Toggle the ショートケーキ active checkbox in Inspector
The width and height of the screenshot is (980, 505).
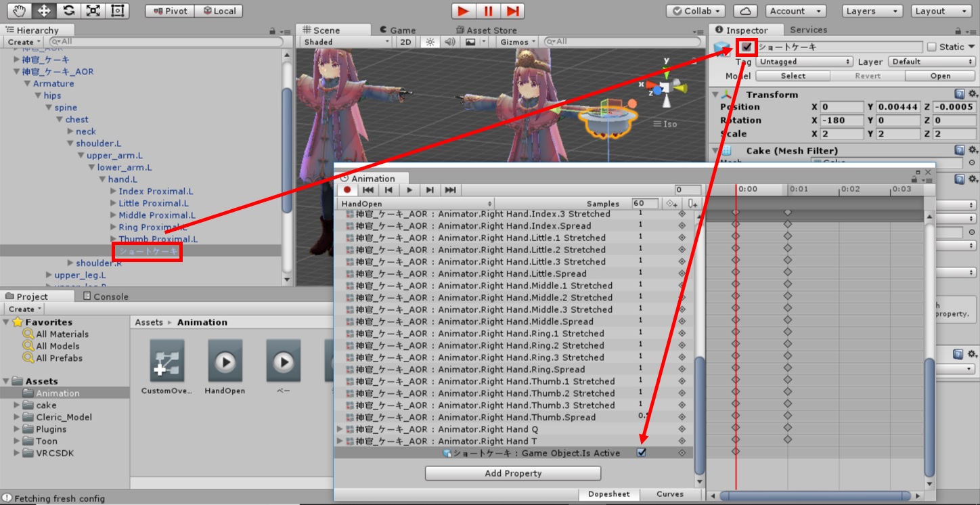(747, 47)
